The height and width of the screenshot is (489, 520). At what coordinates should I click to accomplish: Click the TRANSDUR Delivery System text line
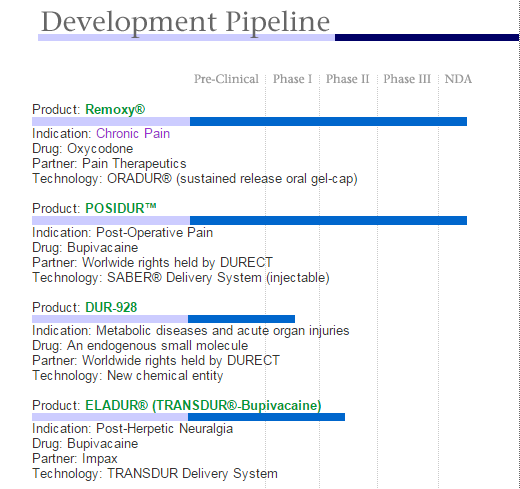point(155,474)
